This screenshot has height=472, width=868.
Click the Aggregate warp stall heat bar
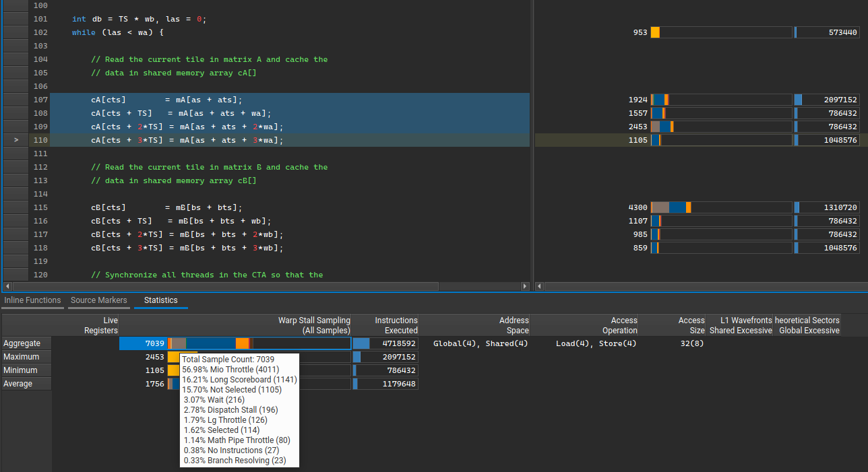[256, 343]
